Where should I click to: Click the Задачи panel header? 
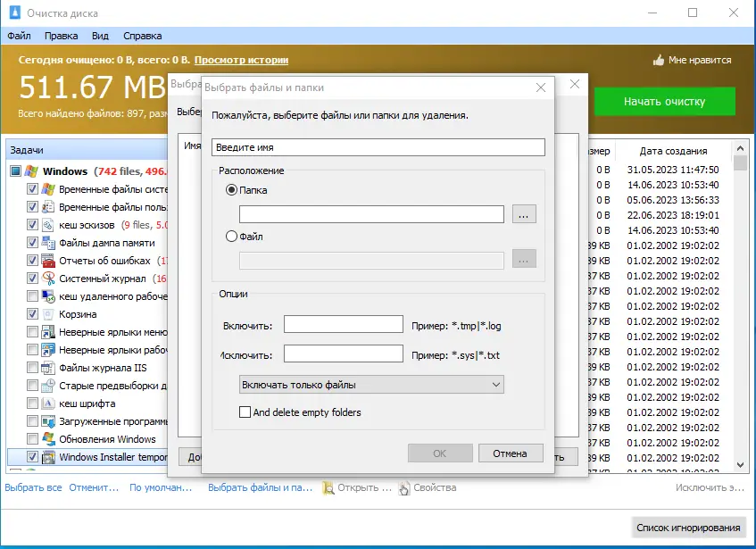coord(87,150)
